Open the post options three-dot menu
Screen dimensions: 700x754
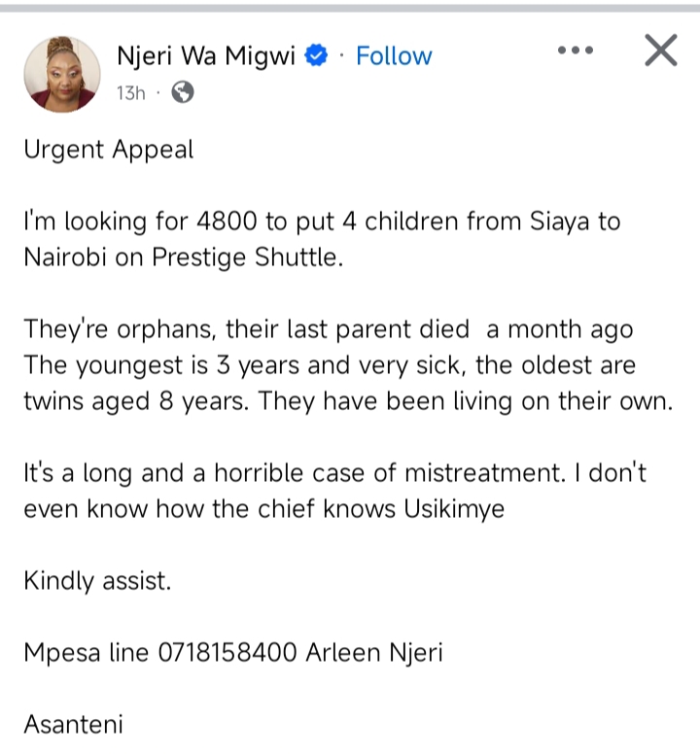pos(575,51)
